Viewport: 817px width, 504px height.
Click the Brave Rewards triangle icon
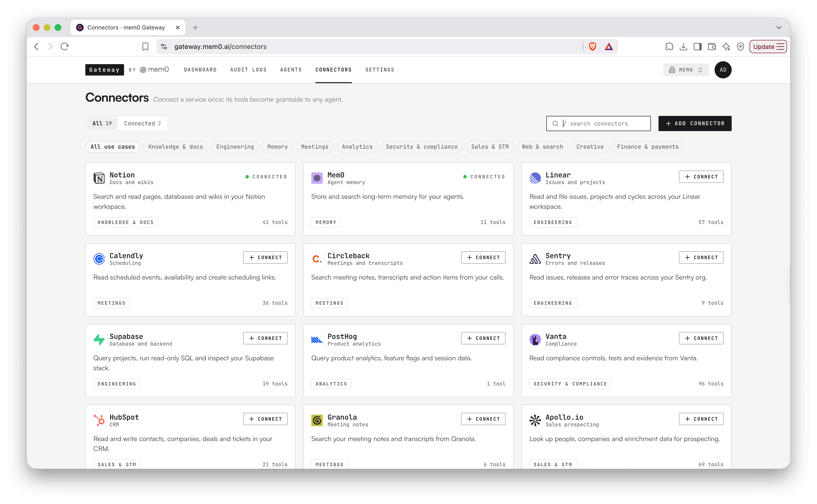[x=609, y=47]
